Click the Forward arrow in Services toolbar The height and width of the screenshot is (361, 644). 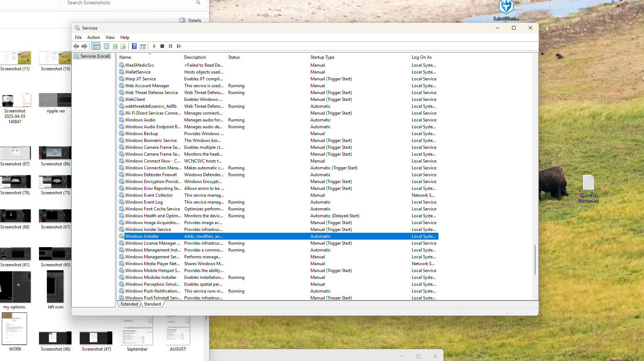(x=84, y=46)
